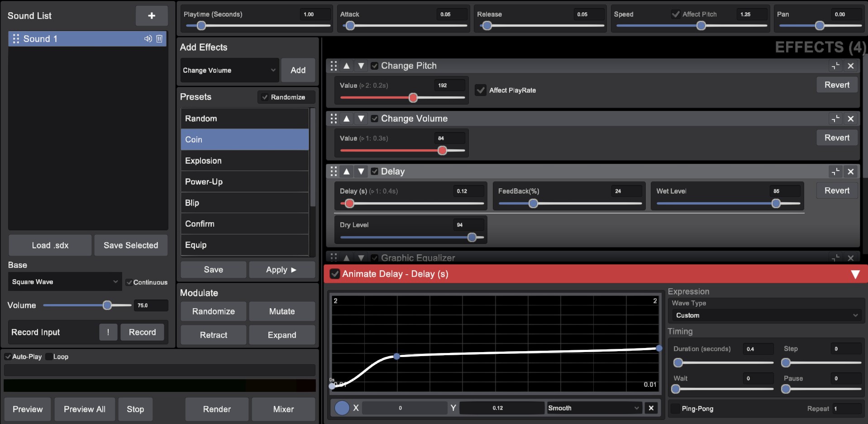Grab Change Volume effect drag handle
Viewport: 868px width, 424px height.
pyautogui.click(x=334, y=119)
